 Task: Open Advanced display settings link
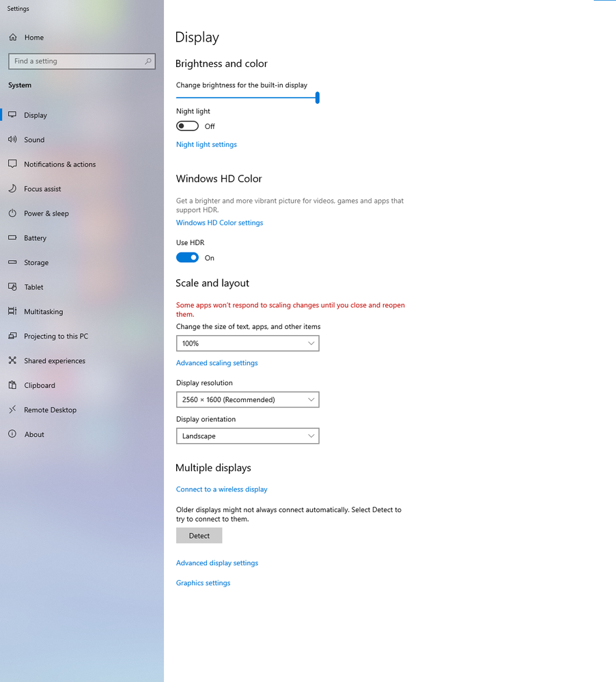(x=216, y=563)
